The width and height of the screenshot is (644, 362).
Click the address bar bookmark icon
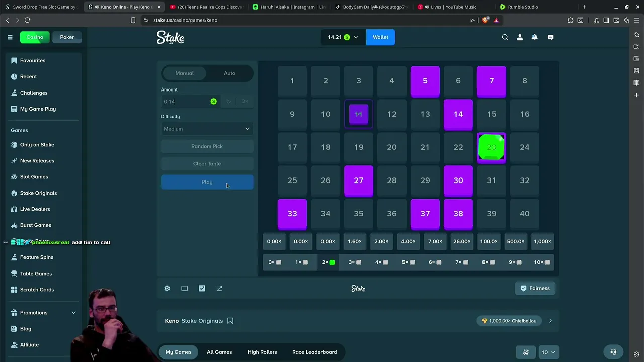pyautogui.click(x=133, y=20)
